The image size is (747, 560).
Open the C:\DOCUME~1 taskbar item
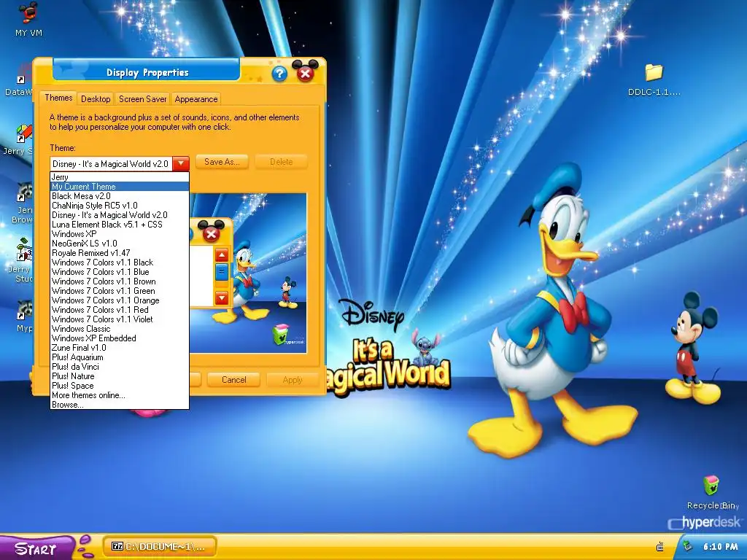160,547
